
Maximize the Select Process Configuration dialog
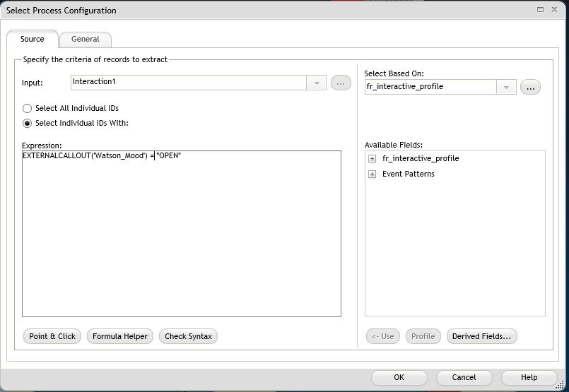(x=540, y=10)
